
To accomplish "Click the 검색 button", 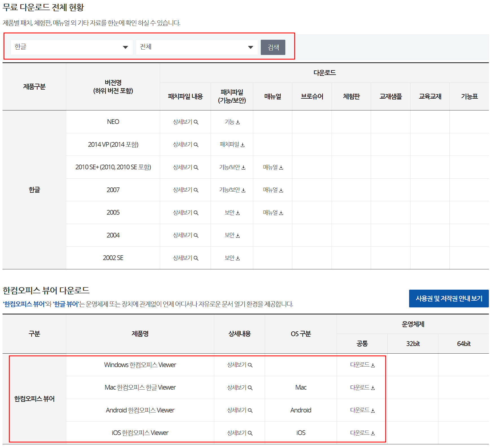I will coord(273,47).
